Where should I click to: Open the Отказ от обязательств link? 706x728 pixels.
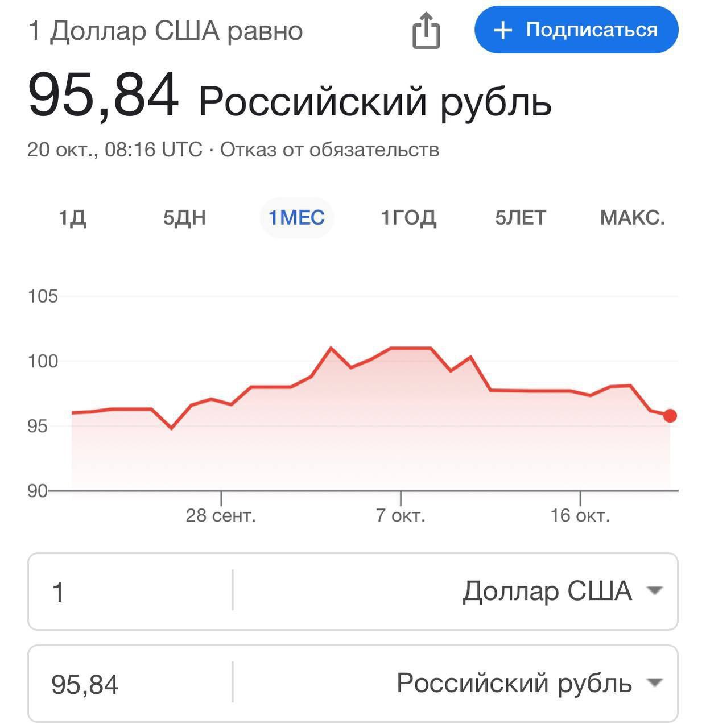tap(329, 150)
